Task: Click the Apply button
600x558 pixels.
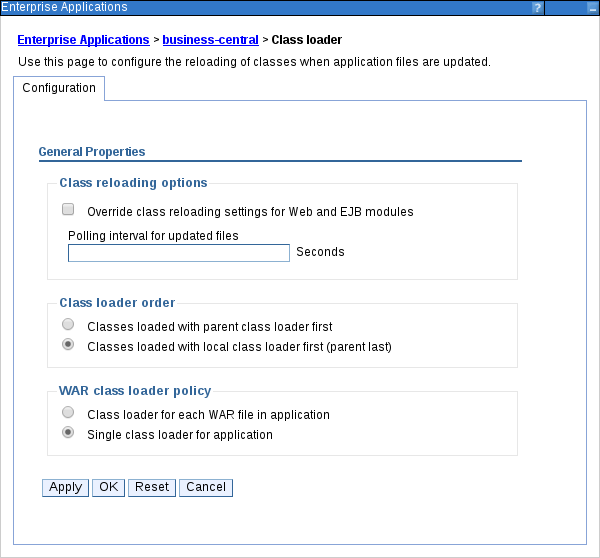Action: [x=65, y=487]
